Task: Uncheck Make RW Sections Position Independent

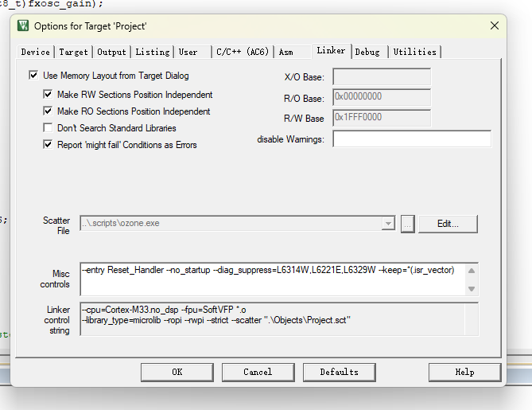Action: tap(48, 94)
